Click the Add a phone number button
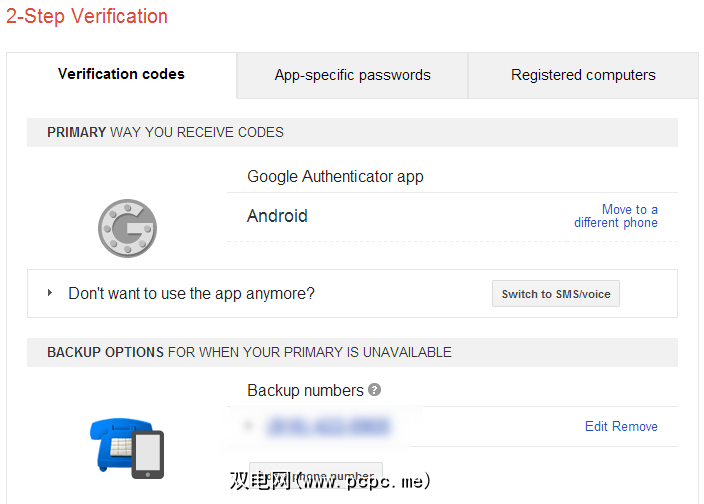The height and width of the screenshot is (504, 704). [316, 472]
